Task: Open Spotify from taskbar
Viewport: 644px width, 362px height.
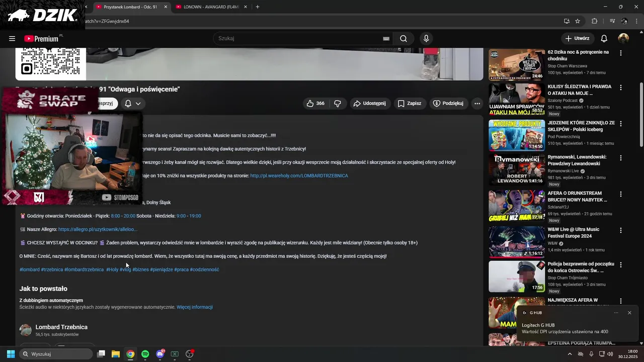Action: click(145, 354)
